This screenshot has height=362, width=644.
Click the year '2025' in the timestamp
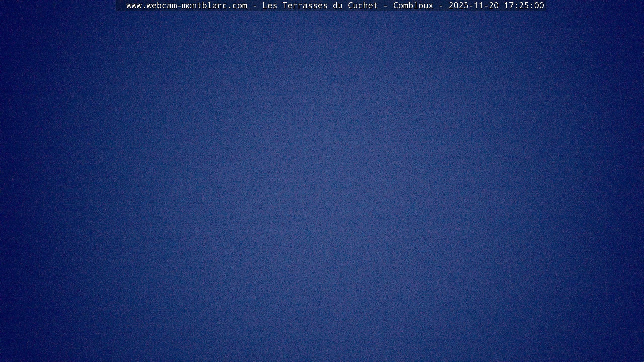(x=458, y=6)
